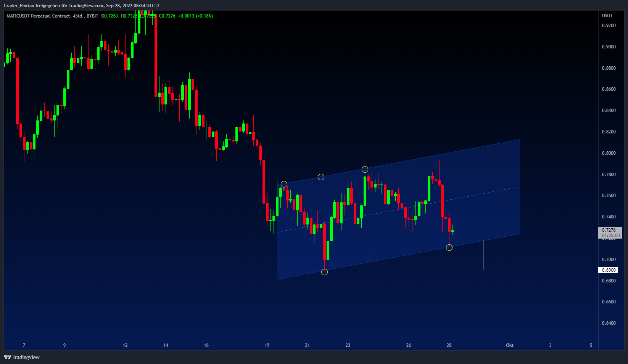Click the date label 12 on time axis
Image resolution: width=628 pixels, height=364 pixels.
pos(125,345)
